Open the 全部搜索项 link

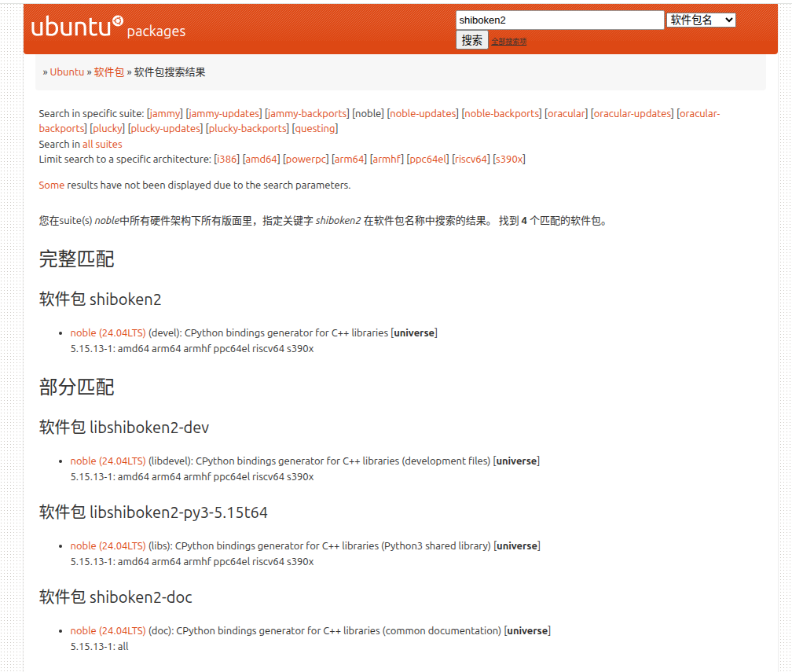click(508, 42)
